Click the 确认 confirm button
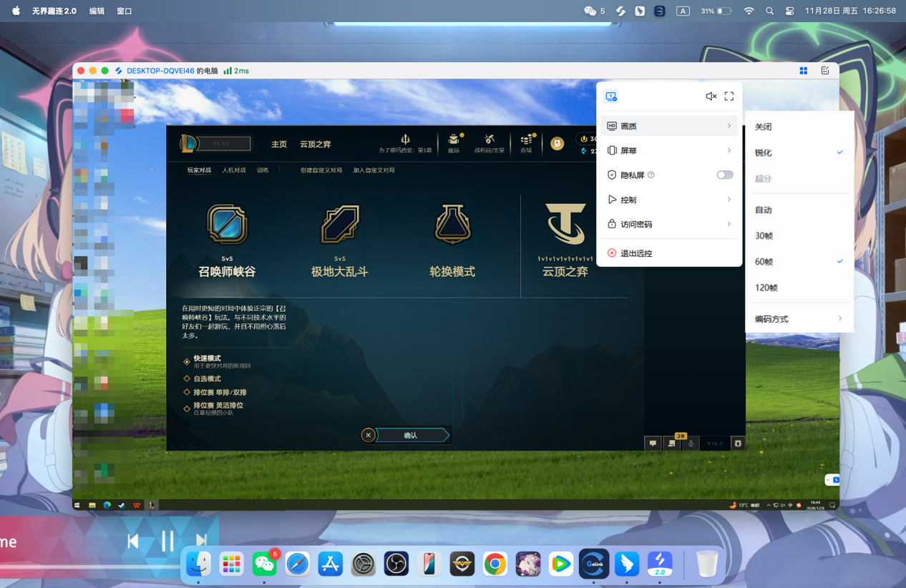The image size is (906, 588). pos(411,435)
